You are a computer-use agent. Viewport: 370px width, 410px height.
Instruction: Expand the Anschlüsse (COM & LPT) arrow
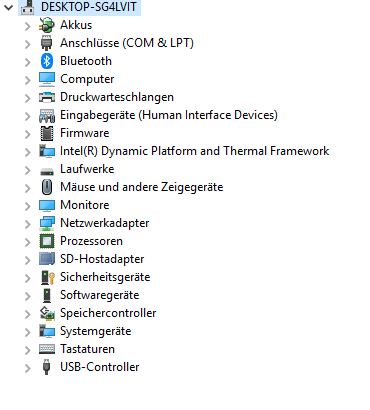[28, 44]
